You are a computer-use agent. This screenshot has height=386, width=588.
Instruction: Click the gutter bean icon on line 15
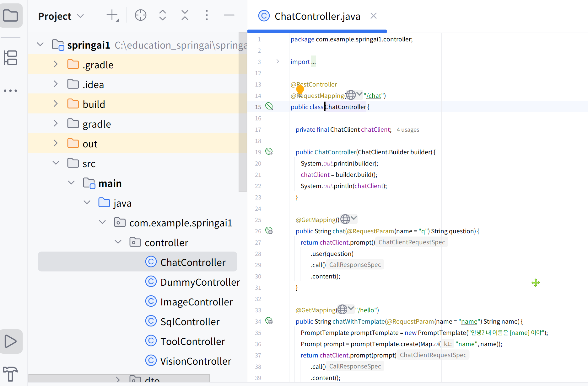pos(269,106)
